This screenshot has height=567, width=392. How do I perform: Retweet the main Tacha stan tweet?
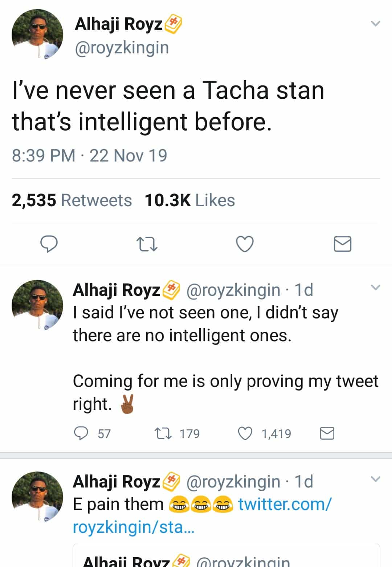[147, 244]
